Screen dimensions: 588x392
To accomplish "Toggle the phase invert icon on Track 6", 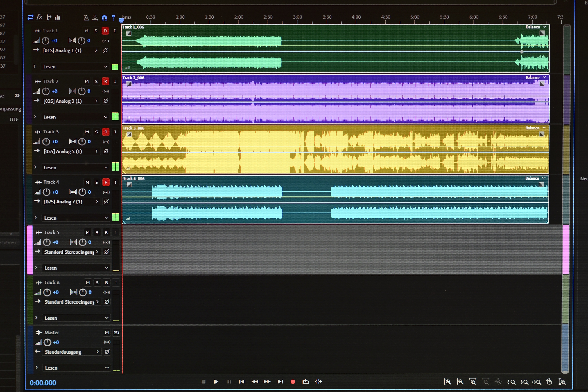I will tap(107, 302).
